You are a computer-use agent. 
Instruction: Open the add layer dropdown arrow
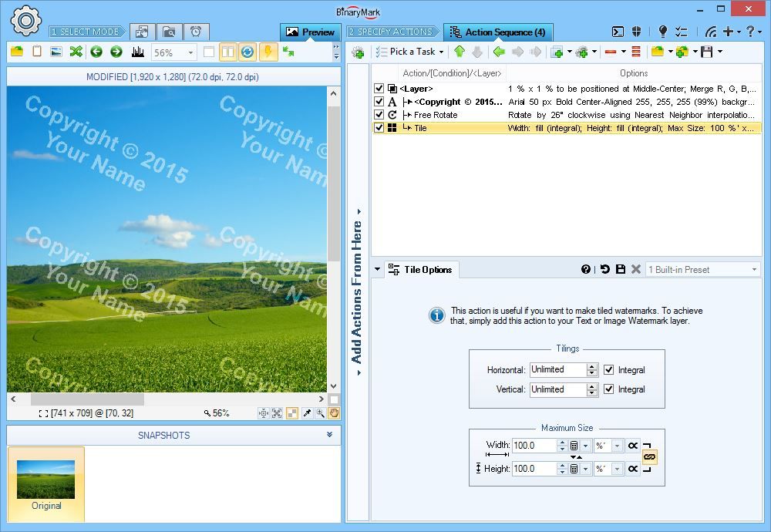point(570,52)
